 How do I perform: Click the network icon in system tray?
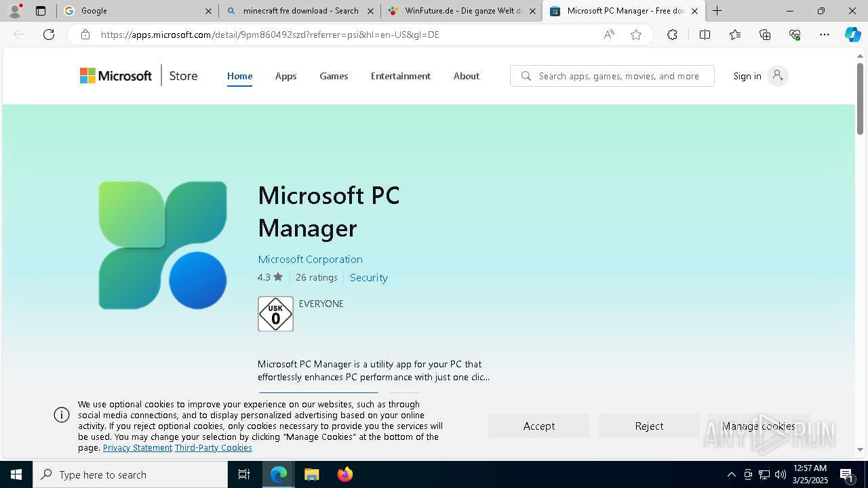764,474
